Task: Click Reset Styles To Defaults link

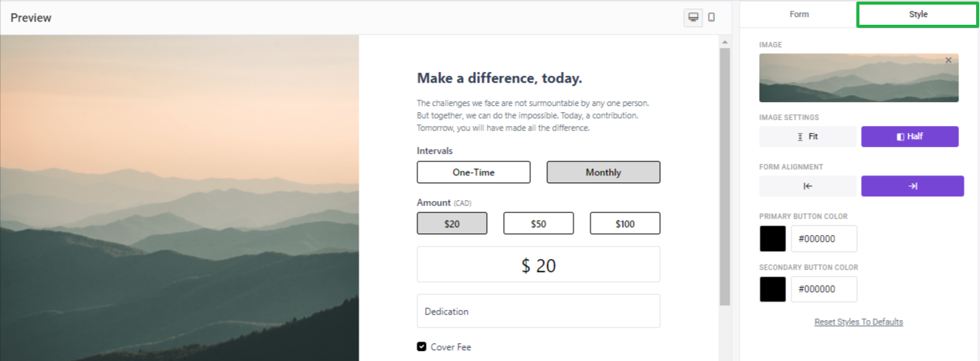Action: (x=859, y=322)
